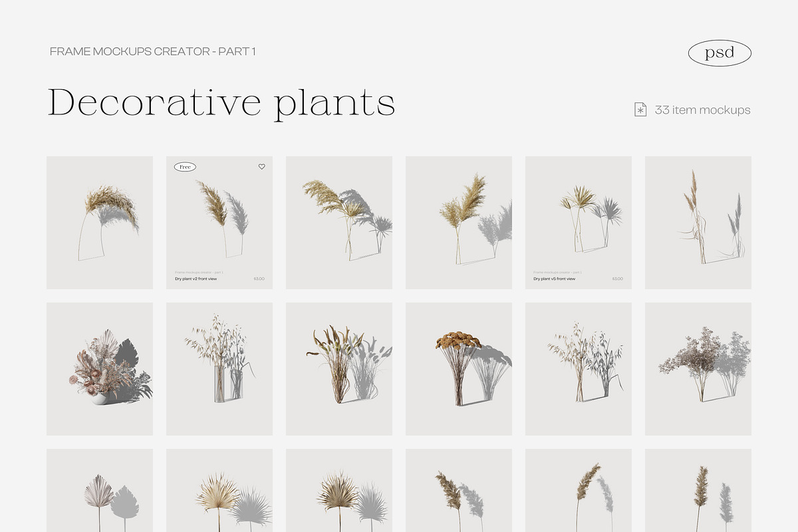
Task: Open the bushy dried branches thumbnail in second row
Action: [698, 369]
